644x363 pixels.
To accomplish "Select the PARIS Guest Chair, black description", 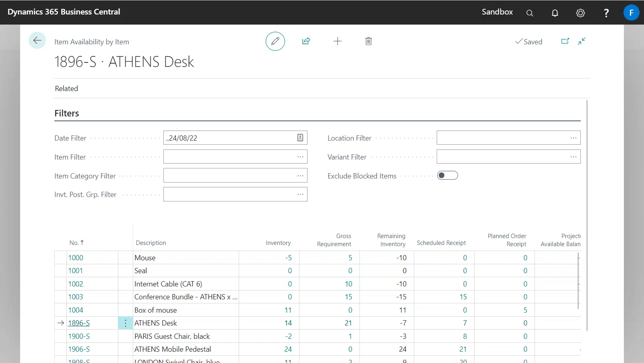I will [186, 336].
